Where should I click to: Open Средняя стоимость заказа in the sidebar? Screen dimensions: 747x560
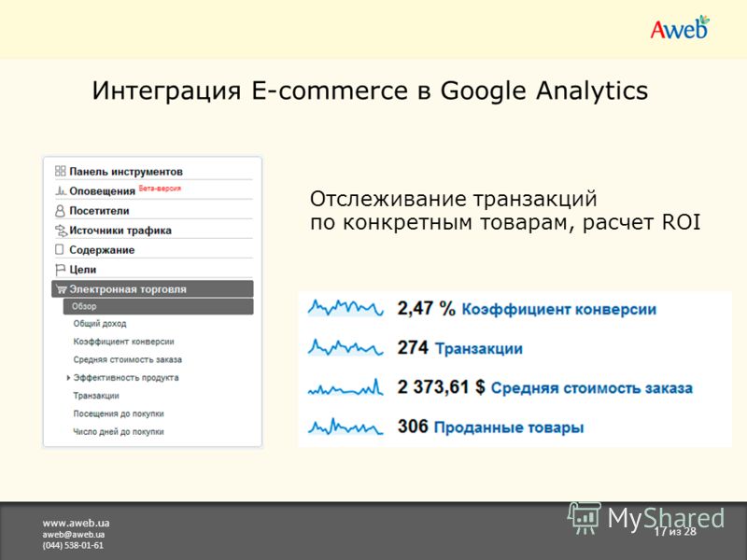127,359
